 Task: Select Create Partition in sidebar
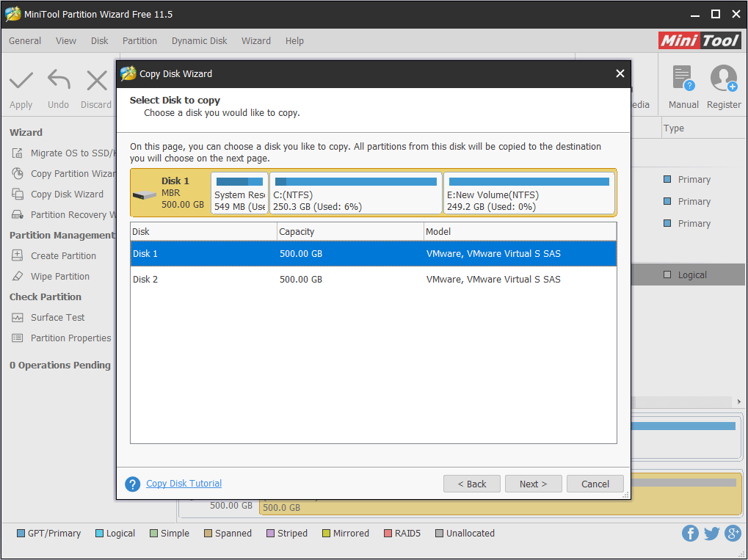click(54, 255)
